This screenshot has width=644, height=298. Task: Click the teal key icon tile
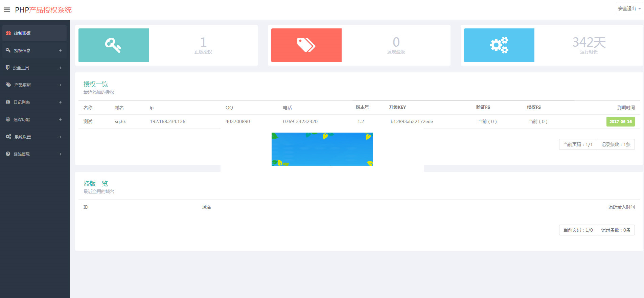pos(113,45)
